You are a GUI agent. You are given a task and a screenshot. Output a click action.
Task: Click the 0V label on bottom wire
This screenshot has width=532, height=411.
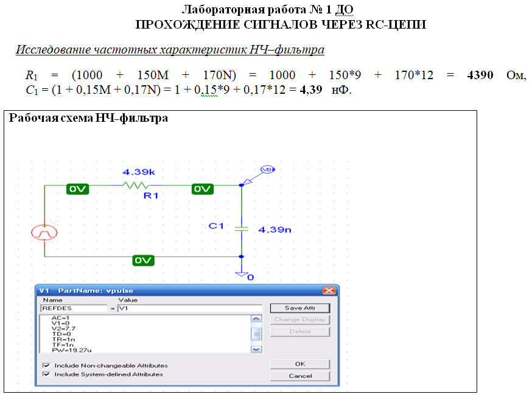point(143,261)
